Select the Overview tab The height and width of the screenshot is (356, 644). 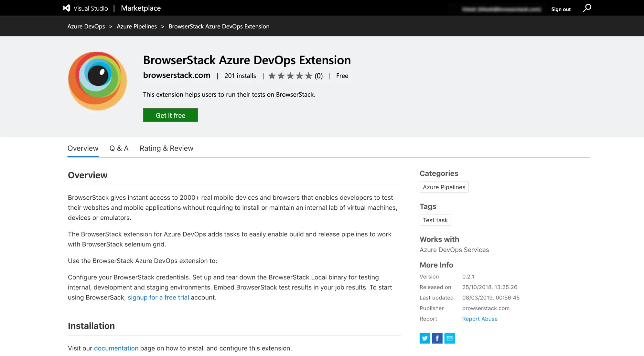(x=83, y=148)
